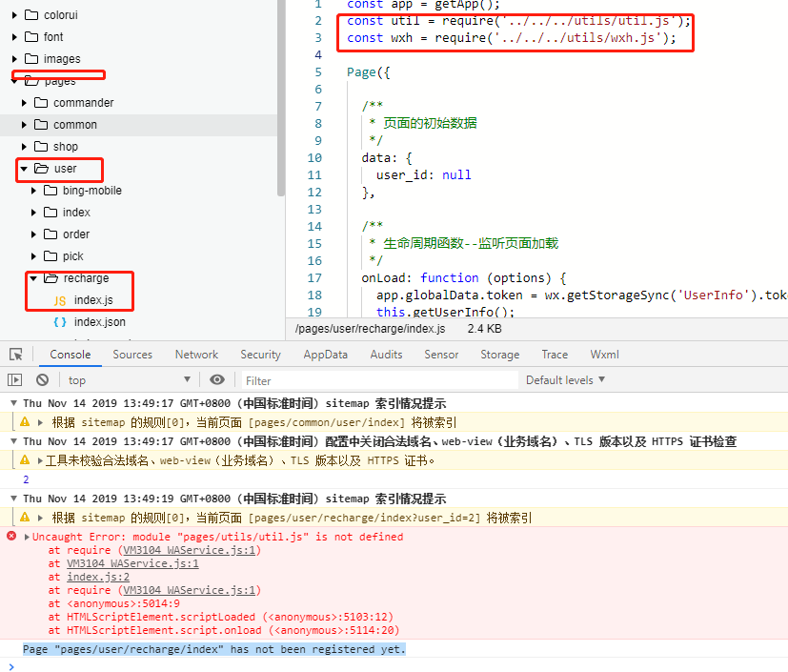
Task: Click the JS file icon of index.js
Action: [60, 300]
